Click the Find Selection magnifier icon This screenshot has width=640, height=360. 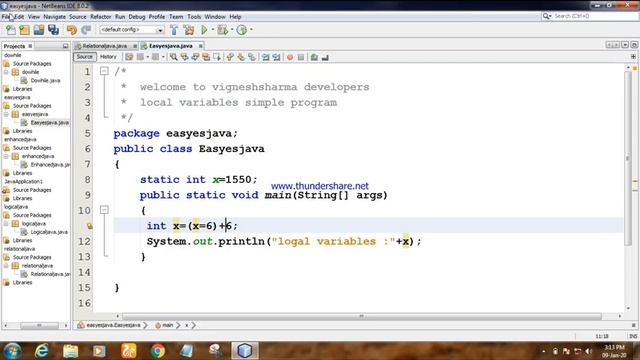173,57
